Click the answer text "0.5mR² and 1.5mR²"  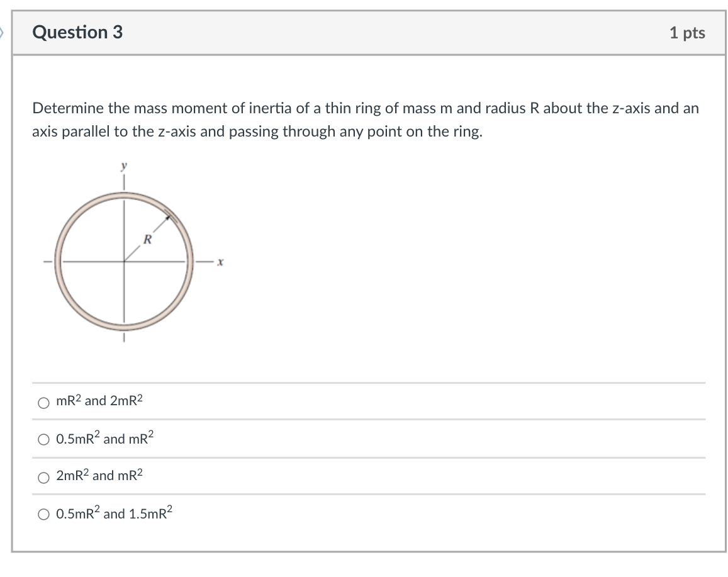pos(115,513)
